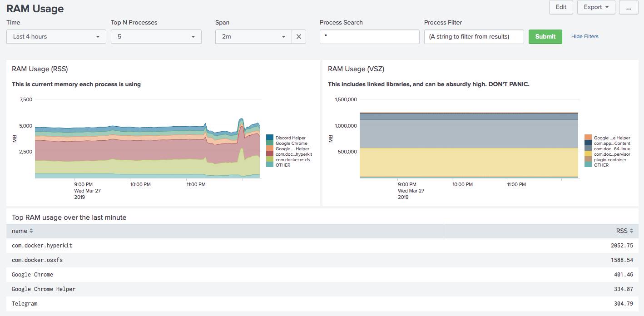Sort table by RSS column arrows
644x316 pixels.
[631, 231]
